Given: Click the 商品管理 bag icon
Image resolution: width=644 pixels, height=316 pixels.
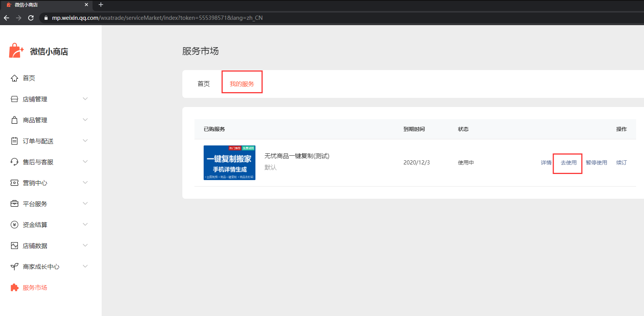Looking at the screenshot, I should point(14,120).
